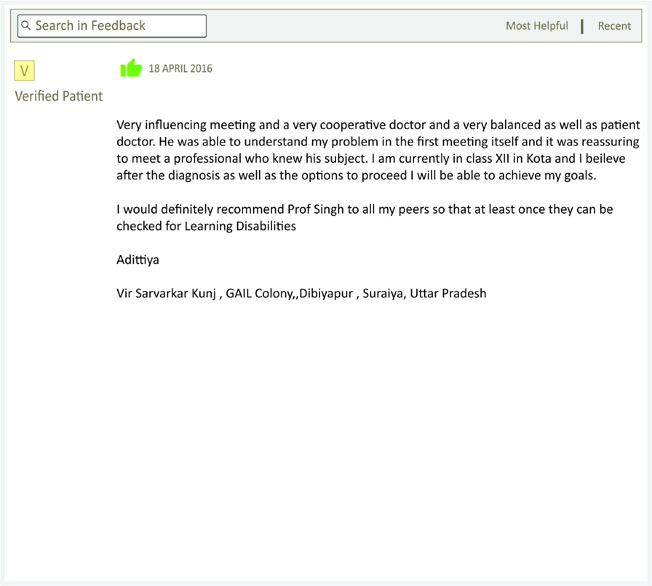Click the yellow V avatar badge
Viewport: 652px width, 586px height.
coord(24,70)
